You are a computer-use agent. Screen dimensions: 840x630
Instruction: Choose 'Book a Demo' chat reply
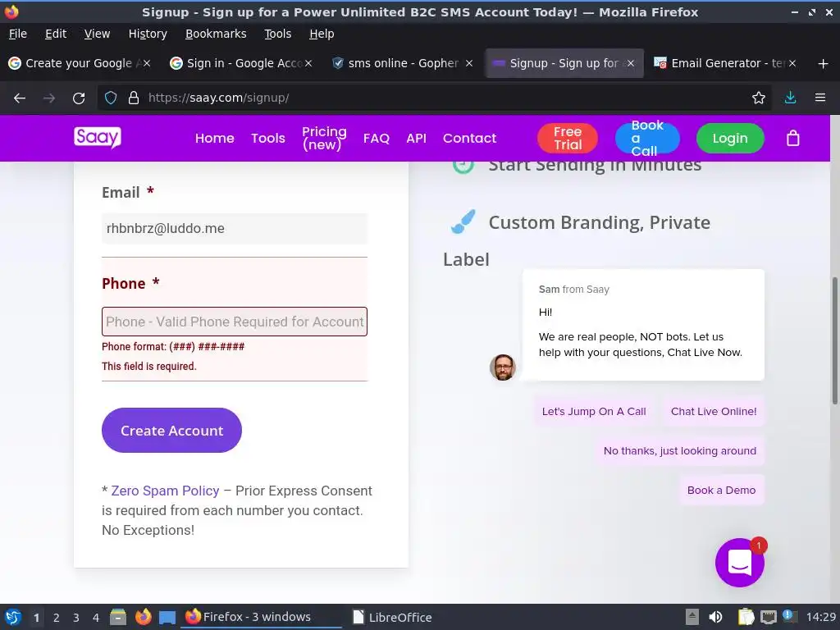[x=721, y=491]
